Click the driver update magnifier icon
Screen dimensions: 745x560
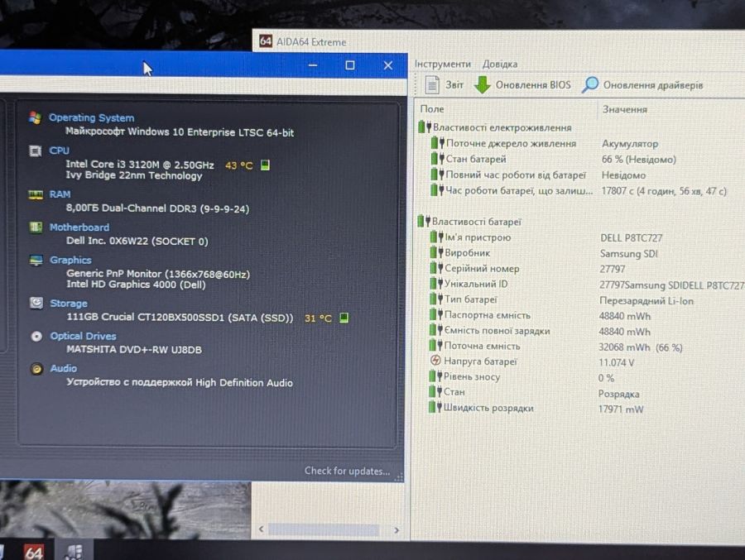(589, 85)
